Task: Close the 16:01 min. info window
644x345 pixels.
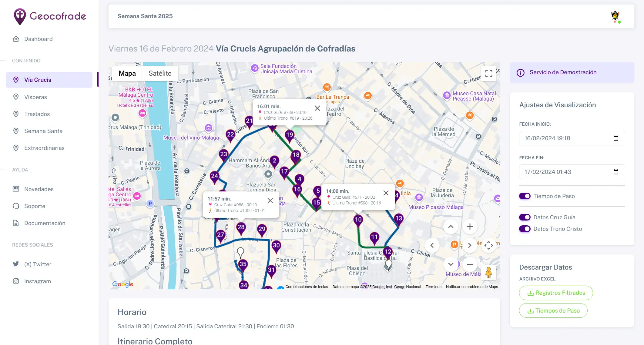Action: [x=317, y=108]
